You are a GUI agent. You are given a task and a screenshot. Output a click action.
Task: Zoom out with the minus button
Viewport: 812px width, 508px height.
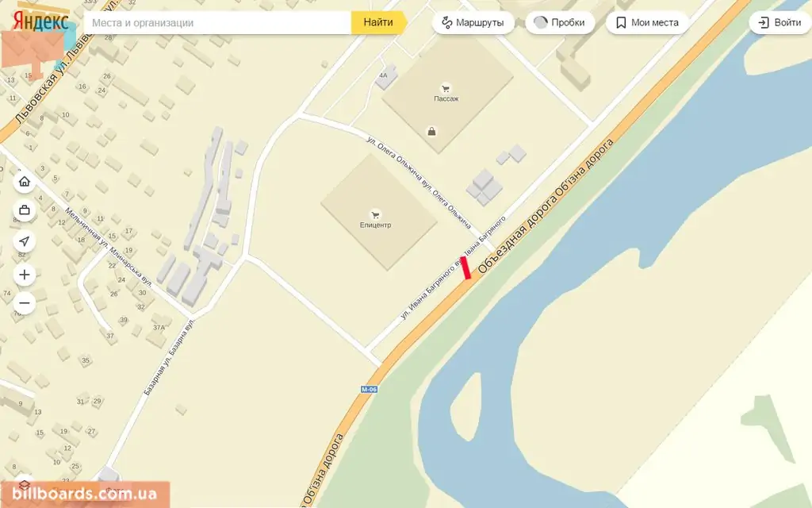point(25,303)
